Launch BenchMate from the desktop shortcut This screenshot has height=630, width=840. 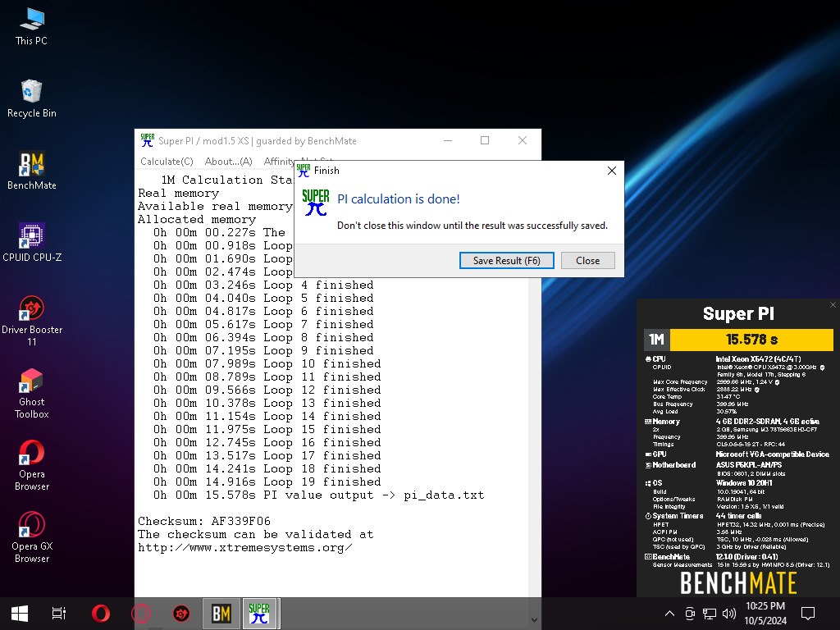32,171
